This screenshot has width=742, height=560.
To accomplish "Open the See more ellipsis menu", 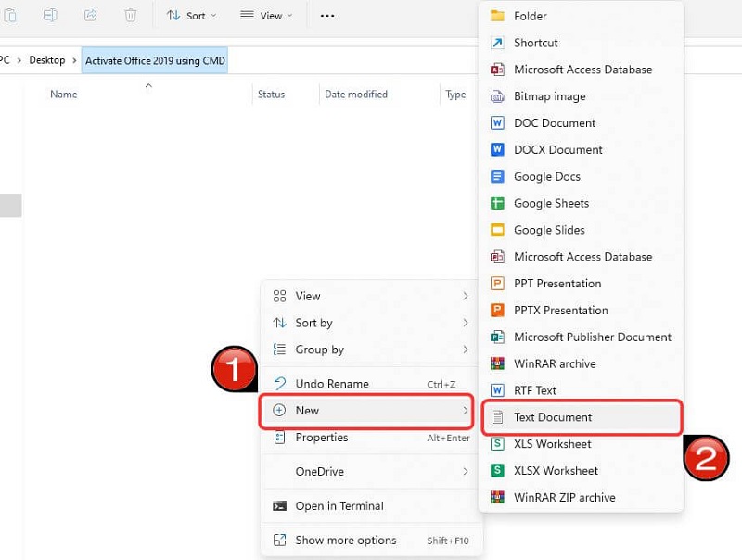I will pyautogui.click(x=327, y=16).
